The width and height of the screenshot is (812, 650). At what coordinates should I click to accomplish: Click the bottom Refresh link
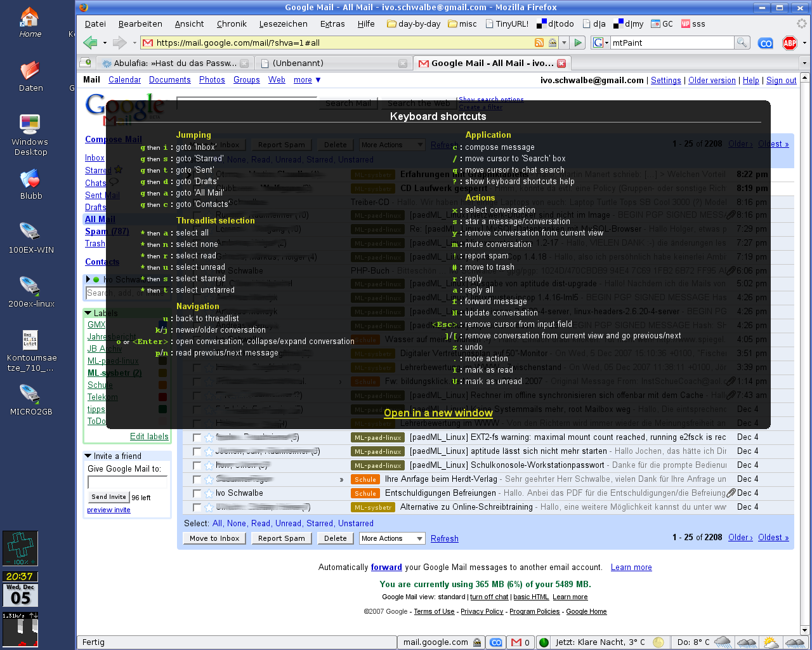click(444, 539)
